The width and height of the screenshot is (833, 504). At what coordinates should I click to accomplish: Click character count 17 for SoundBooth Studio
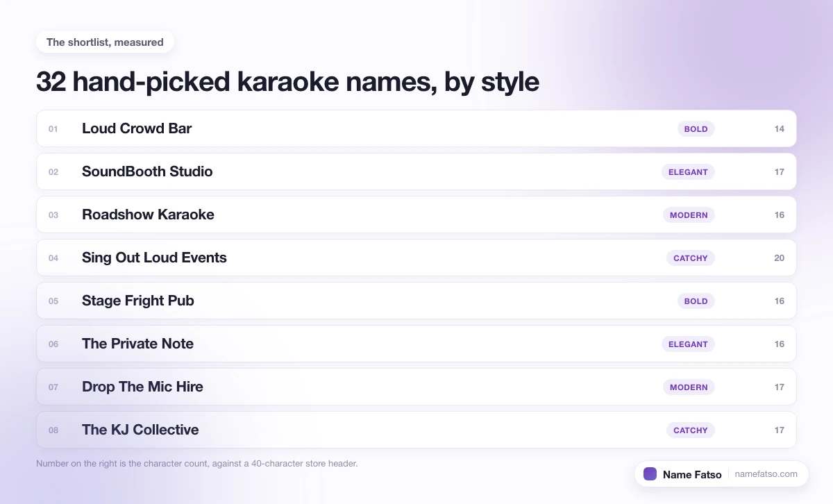tap(780, 172)
